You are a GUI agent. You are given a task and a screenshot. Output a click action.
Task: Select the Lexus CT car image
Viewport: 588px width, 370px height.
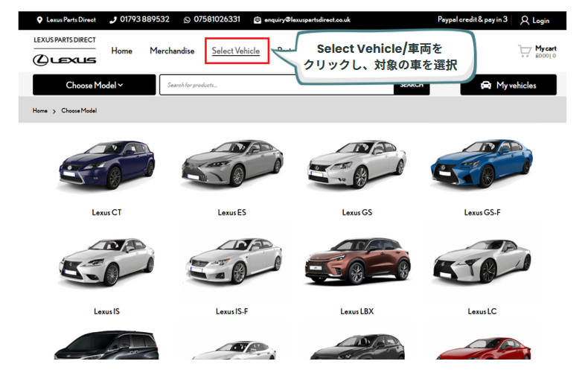107,165
